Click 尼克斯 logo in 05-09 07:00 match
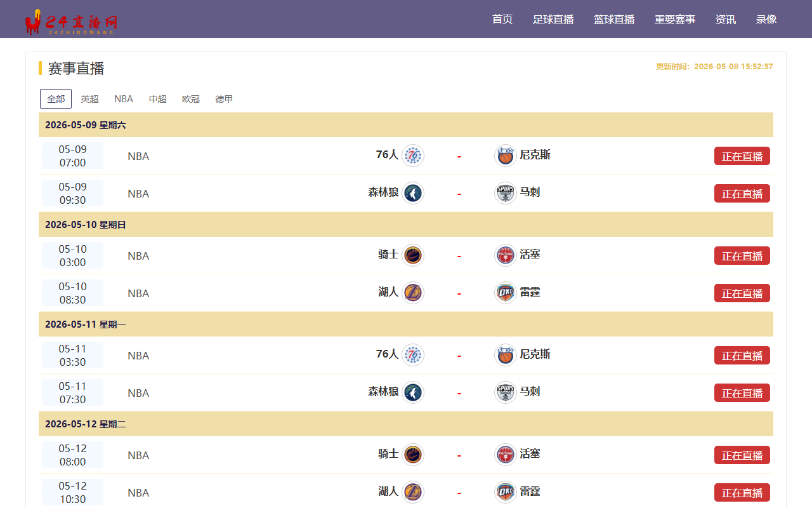812x508 pixels. [506, 156]
